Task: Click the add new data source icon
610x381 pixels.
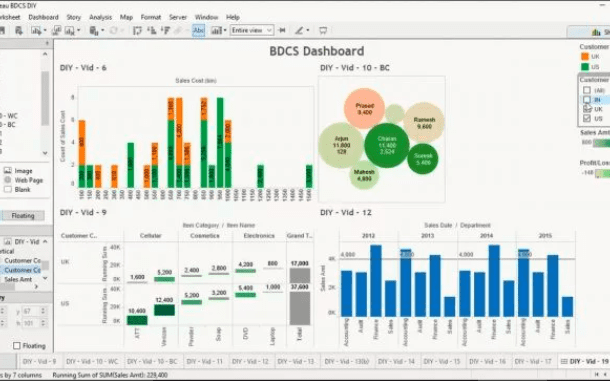Action: coord(19,30)
